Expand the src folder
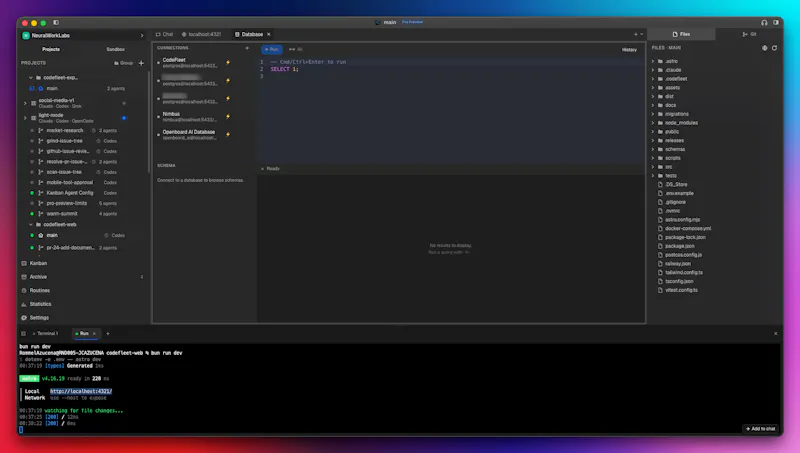Screen dimensions: 800x453 coord(653,167)
